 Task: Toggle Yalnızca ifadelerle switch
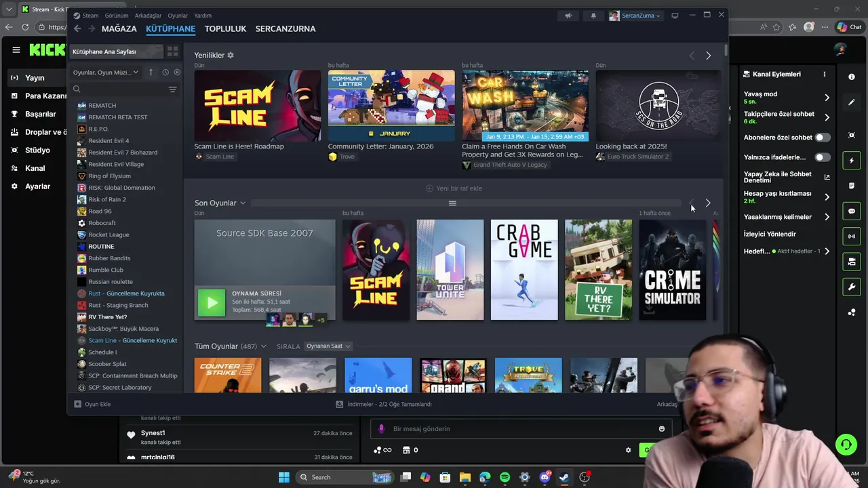click(x=822, y=157)
